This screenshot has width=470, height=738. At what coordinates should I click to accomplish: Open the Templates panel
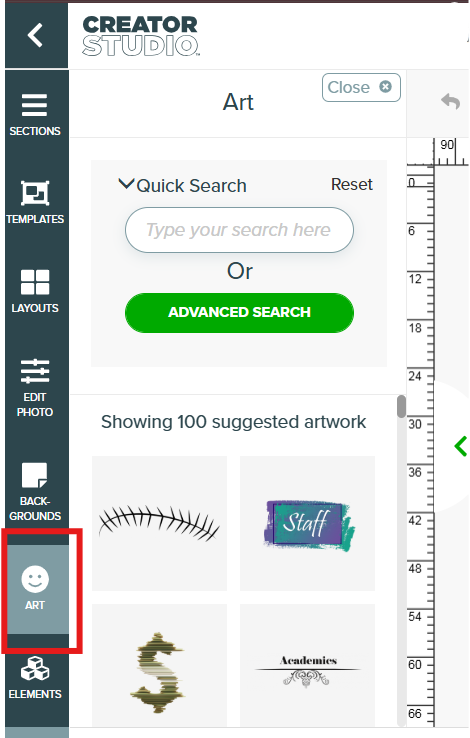35,202
